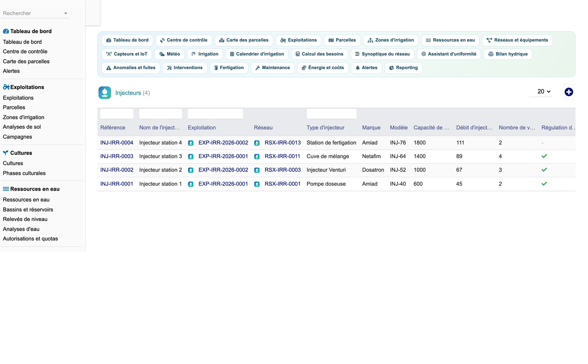588x364 pixels.
Task: Open record INJ-IRR-0001 link
Action: pos(117,184)
